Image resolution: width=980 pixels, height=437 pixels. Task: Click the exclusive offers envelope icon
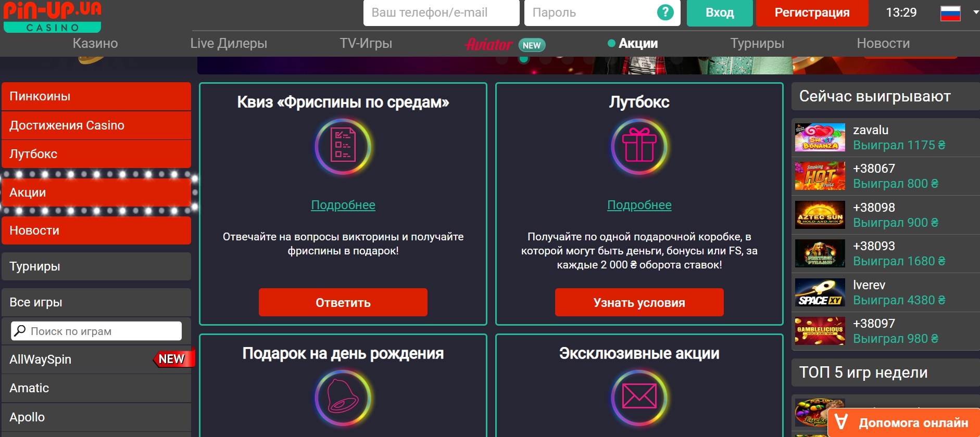(639, 398)
